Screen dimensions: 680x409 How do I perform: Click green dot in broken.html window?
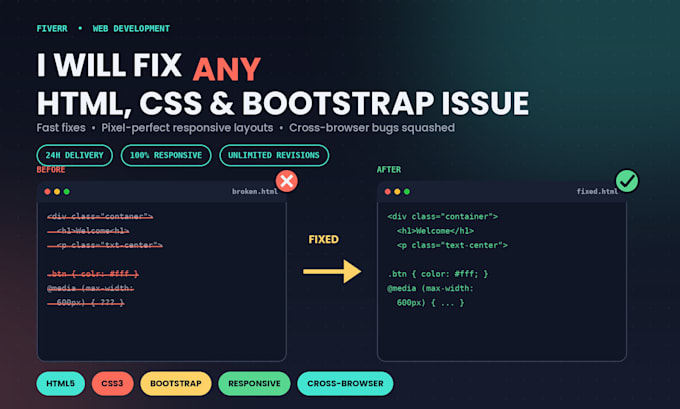click(66, 192)
